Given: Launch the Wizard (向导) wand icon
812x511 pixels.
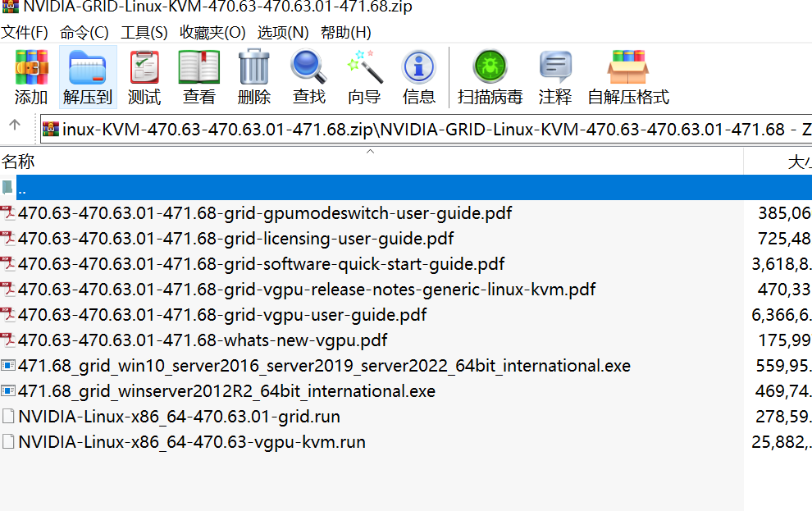Looking at the screenshot, I should pos(364,66).
